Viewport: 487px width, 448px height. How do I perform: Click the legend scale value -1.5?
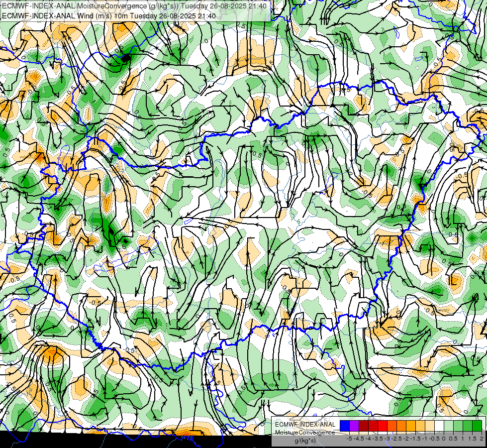point(415,439)
